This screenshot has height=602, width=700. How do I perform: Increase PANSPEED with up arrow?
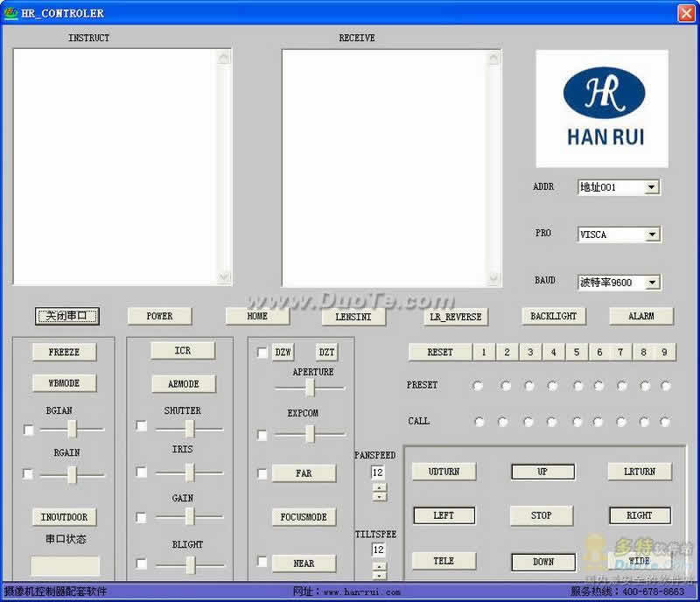click(x=380, y=486)
